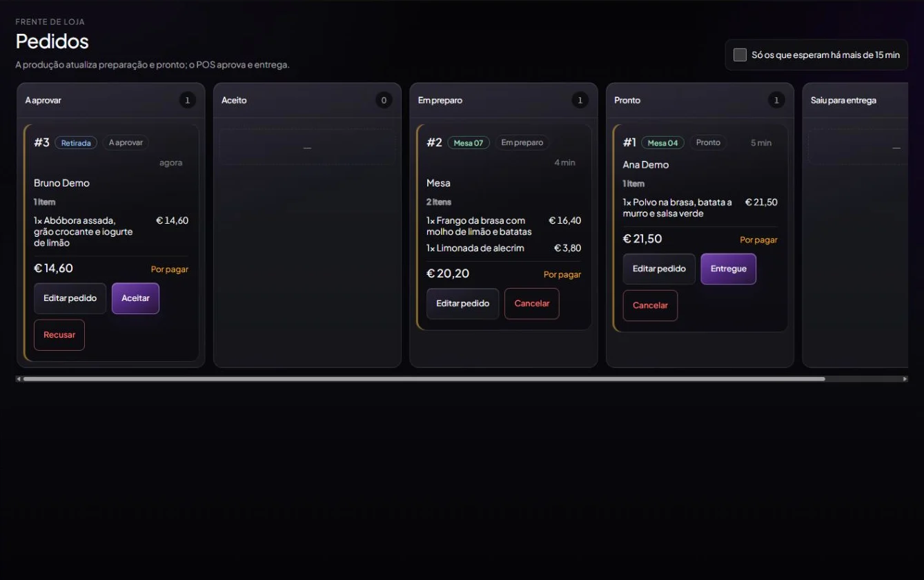Screen dimensions: 924x580
Task: Click Por pagar label on order #3
Action: (x=170, y=269)
